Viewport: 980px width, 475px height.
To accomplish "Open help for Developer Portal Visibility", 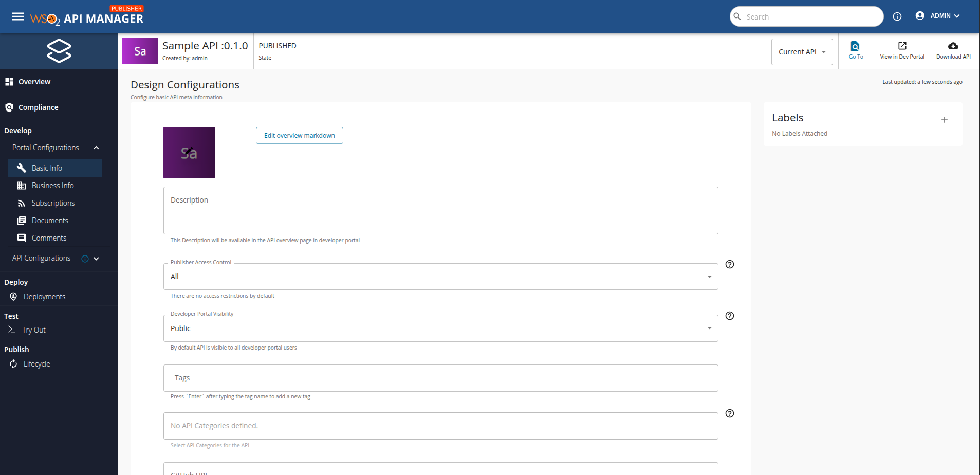I will (x=730, y=316).
